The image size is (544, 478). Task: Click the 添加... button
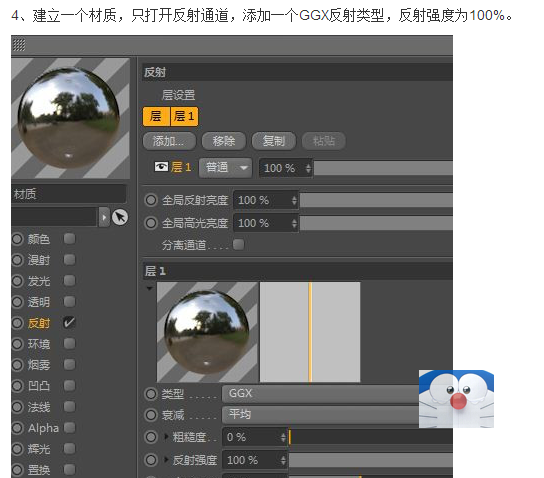[169, 141]
